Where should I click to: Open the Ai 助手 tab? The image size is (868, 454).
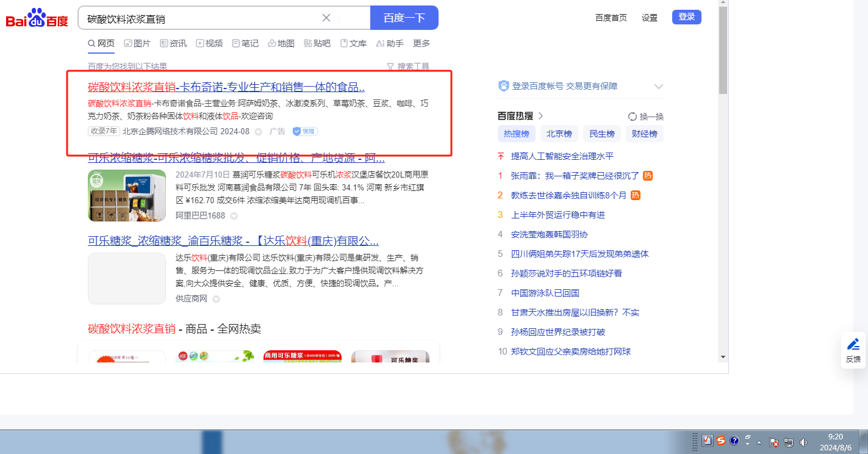tap(390, 43)
